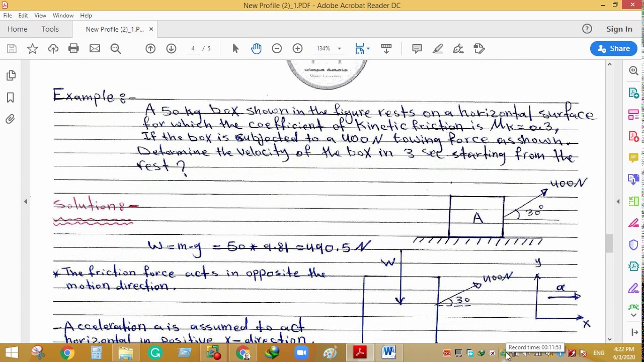Open the pink Redact tool in right pane
This screenshot has width=644, height=362.
click(x=633, y=223)
